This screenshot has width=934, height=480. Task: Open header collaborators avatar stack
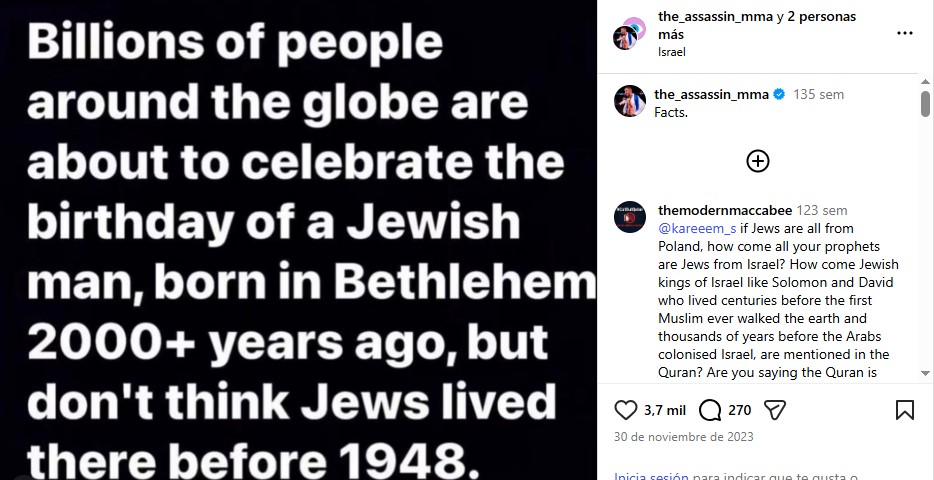coord(629,33)
